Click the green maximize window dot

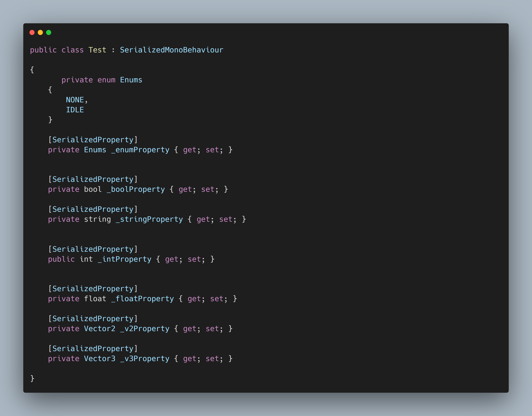pyautogui.click(x=49, y=32)
